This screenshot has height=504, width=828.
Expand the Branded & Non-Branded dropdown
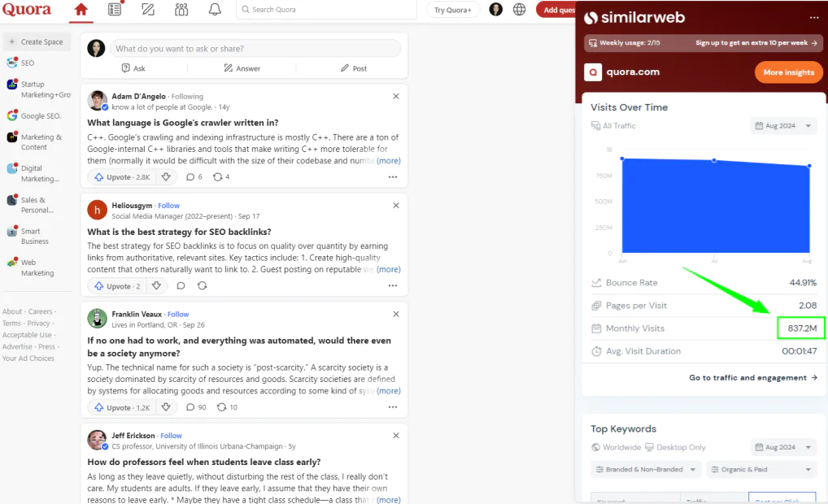point(646,470)
